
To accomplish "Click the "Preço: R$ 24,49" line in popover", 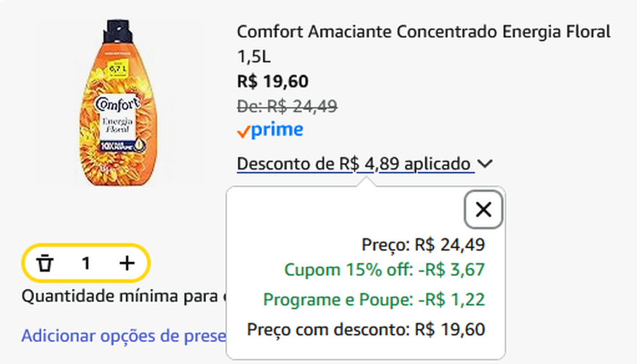I will (423, 245).
